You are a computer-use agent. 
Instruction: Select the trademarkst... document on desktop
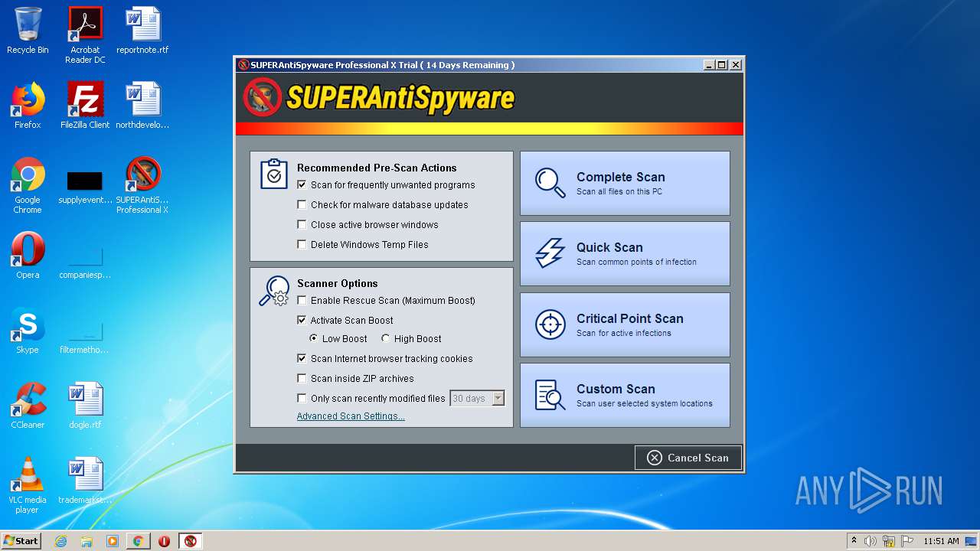coord(85,481)
